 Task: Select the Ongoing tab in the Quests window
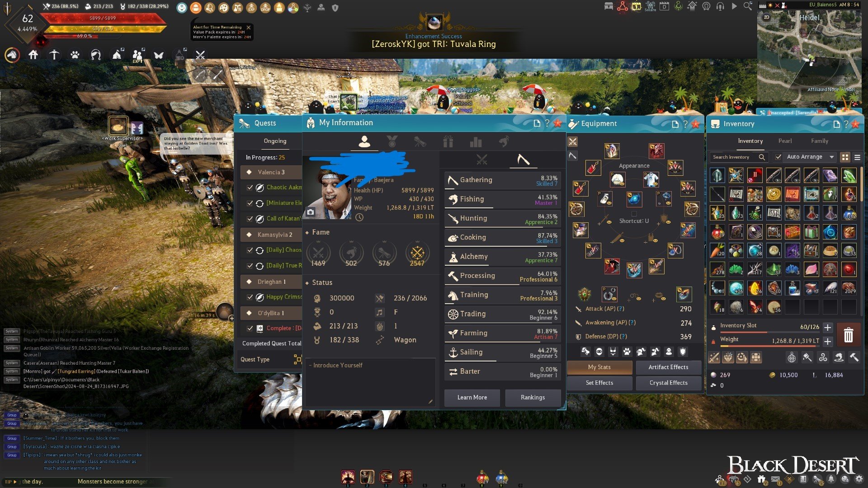click(x=275, y=141)
